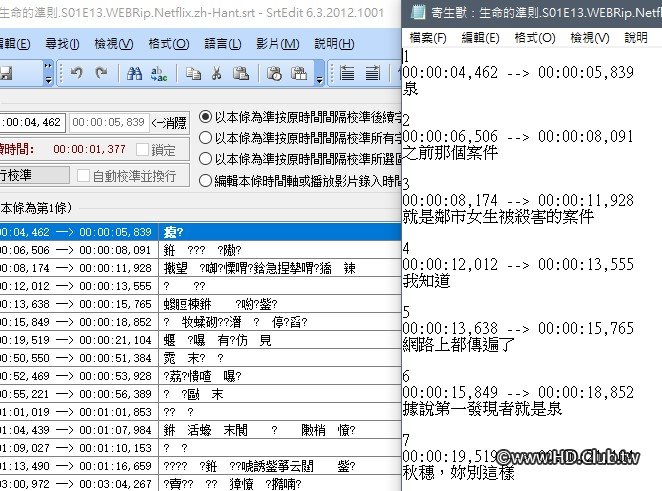Select subtitle row ending 00:00:53,928
Image resolution: width=662 pixels, height=491 pixels.
(x=201, y=376)
